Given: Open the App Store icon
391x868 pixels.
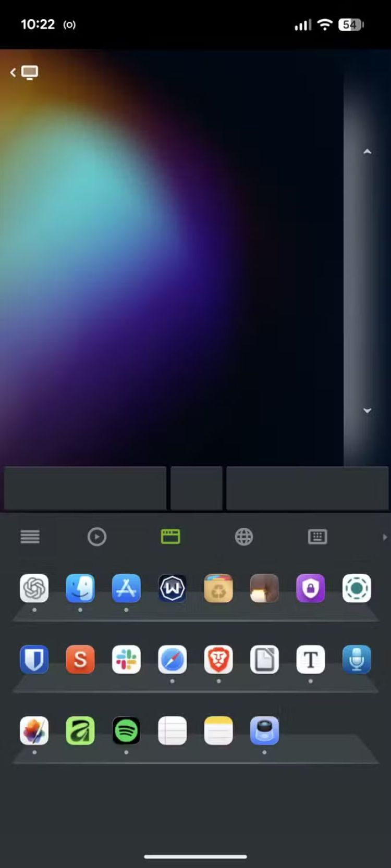Looking at the screenshot, I should (126, 588).
